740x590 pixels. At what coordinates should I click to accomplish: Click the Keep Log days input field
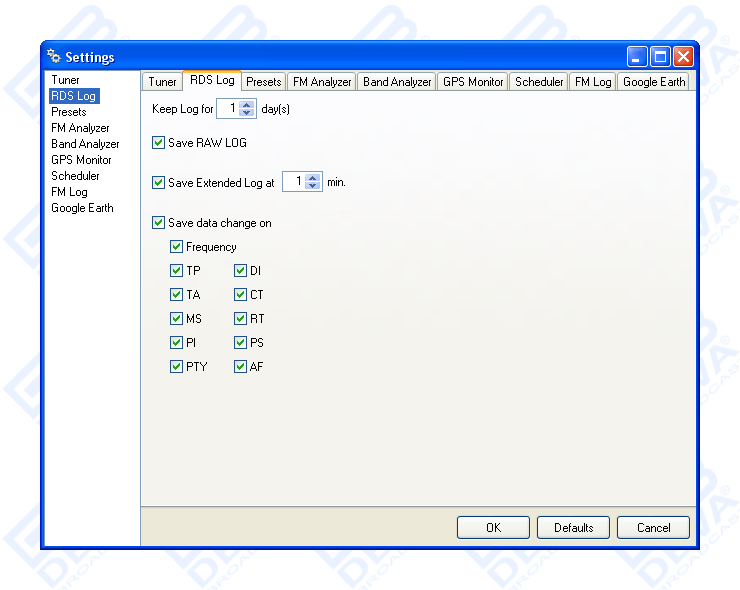click(x=228, y=109)
